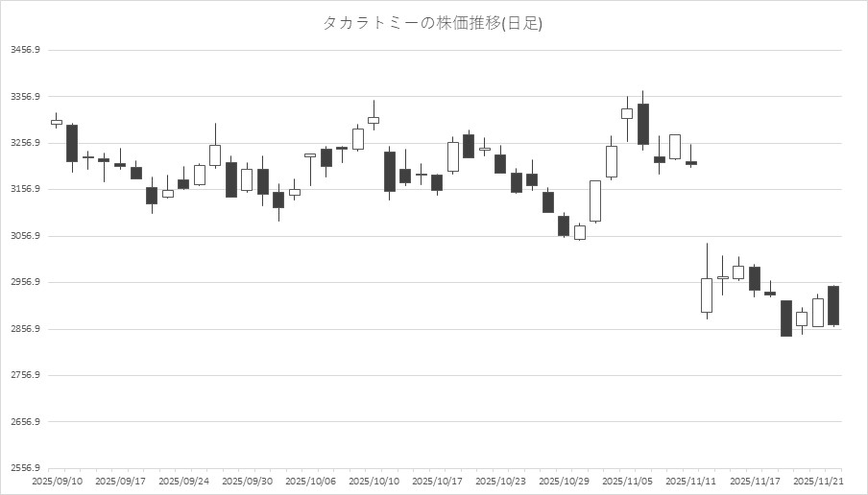Select the 2025/10/06 date label
The width and height of the screenshot is (868, 495).
pyautogui.click(x=310, y=481)
